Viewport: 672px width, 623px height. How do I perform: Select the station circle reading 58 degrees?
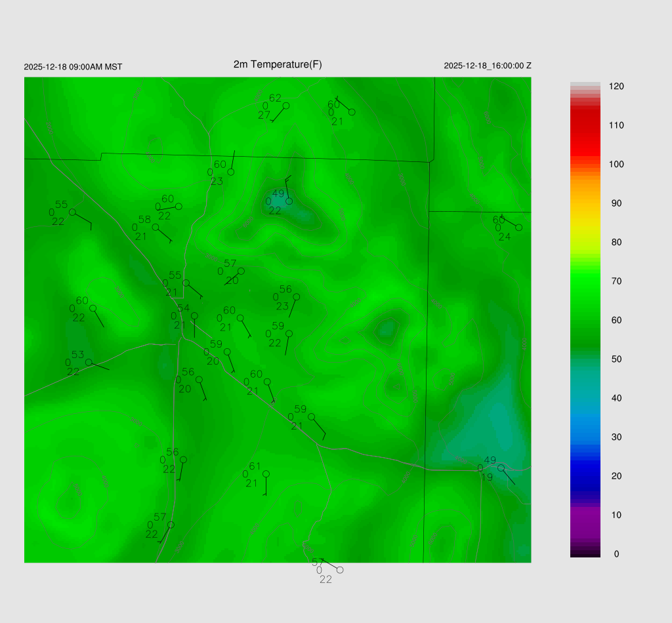(156, 227)
